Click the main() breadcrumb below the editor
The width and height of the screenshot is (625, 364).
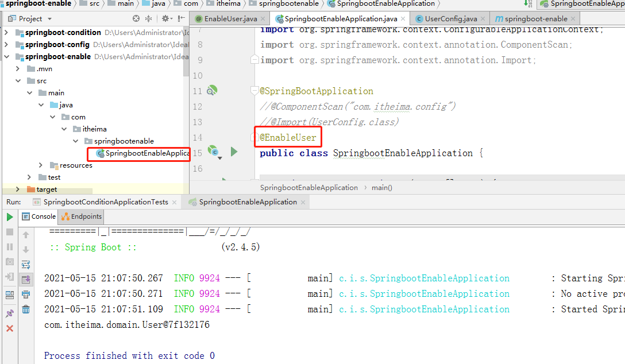[382, 188]
